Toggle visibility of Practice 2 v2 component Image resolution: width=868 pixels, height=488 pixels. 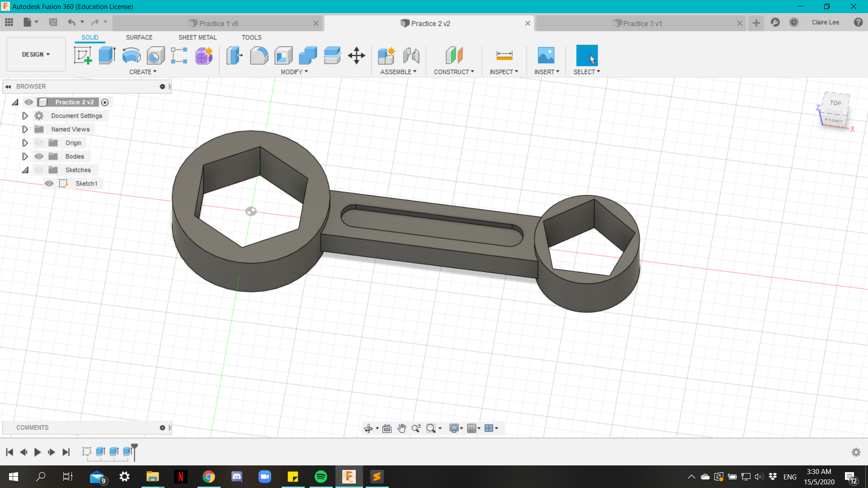tap(29, 102)
